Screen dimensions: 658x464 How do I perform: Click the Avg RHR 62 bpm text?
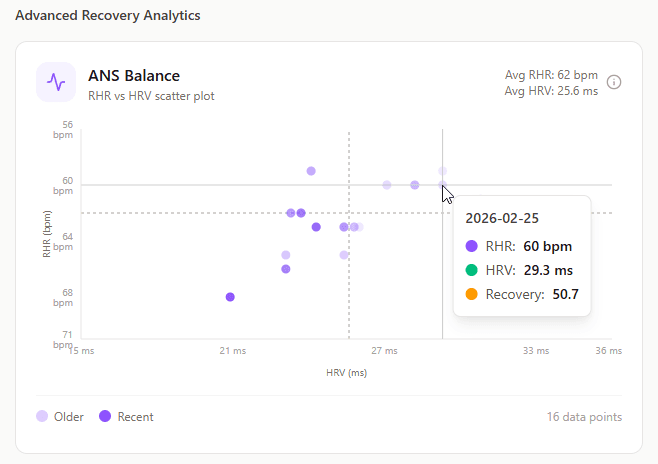tap(552, 75)
